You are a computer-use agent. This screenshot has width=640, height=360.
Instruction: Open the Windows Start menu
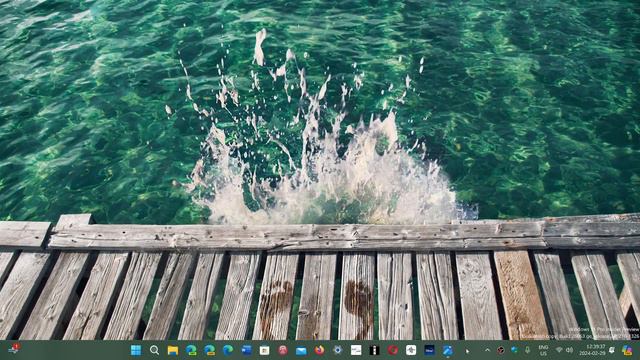coord(136,350)
